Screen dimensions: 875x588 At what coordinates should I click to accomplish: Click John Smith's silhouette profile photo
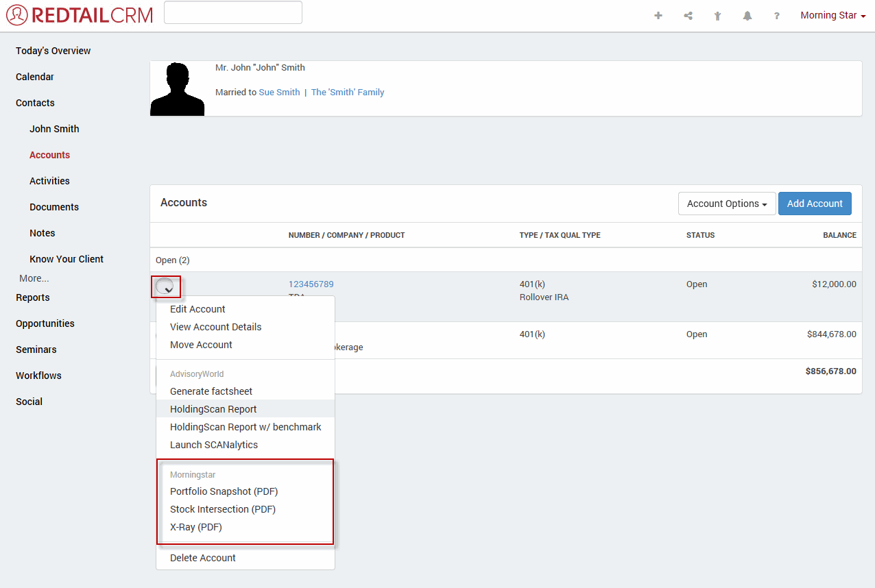[178, 89]
